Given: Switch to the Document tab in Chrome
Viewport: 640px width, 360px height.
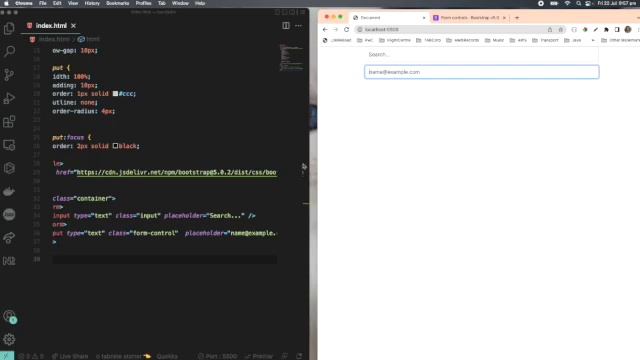Looking at the screenshot, I should pyautogui.click(x=389, y=18).
